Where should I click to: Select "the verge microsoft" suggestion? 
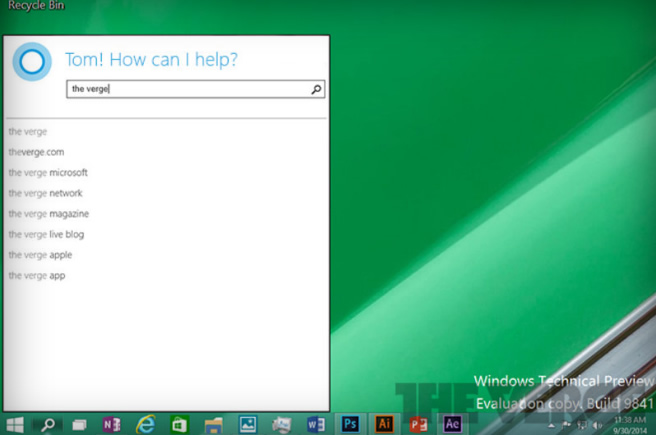(x=48, y=173)
